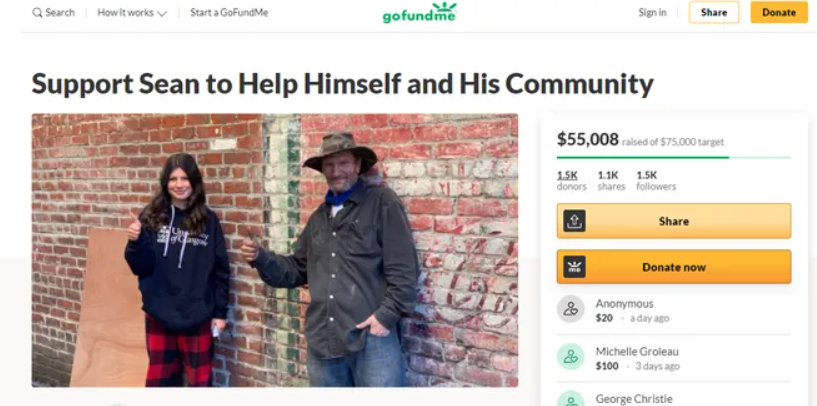Click the Search text in header

pos(60,13)
